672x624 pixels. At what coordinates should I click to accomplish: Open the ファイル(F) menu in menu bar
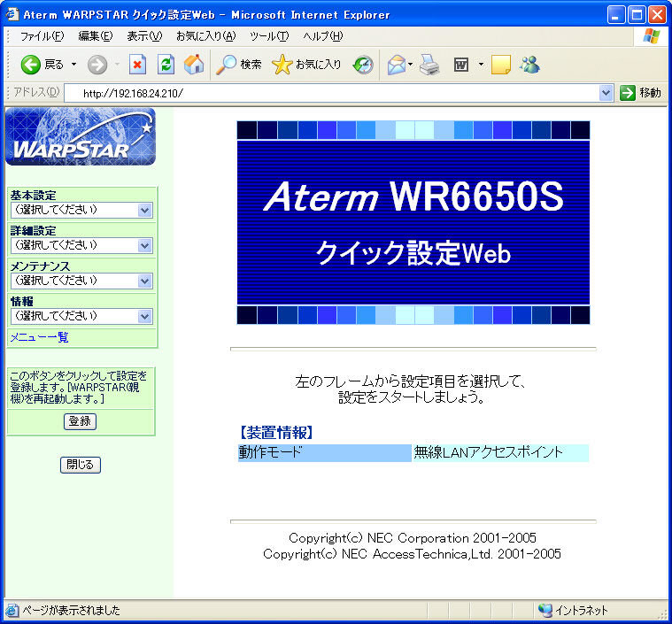click(x=42, y=36)
